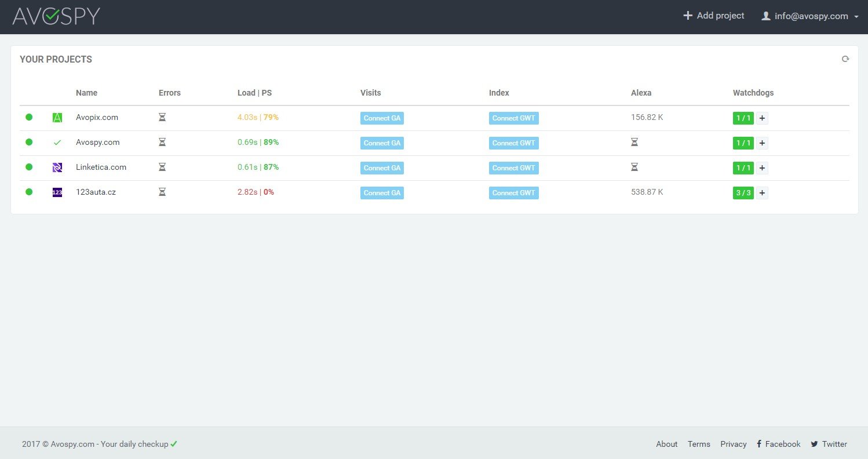Open the 1 / 1 watchdogs badge for Avopix.com
This screenshot has width=868, height=459.
(743, 118)
